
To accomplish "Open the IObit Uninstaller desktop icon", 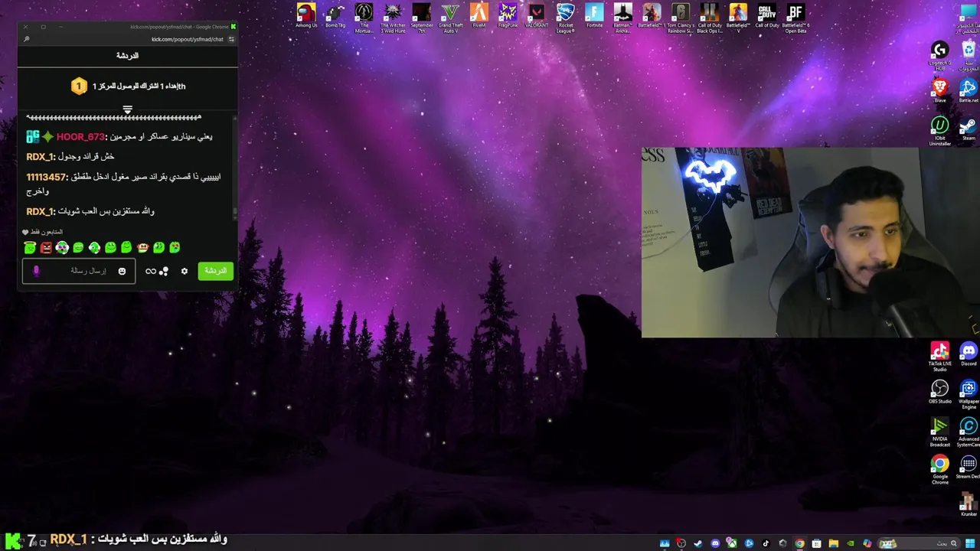I will pos(939,131).
